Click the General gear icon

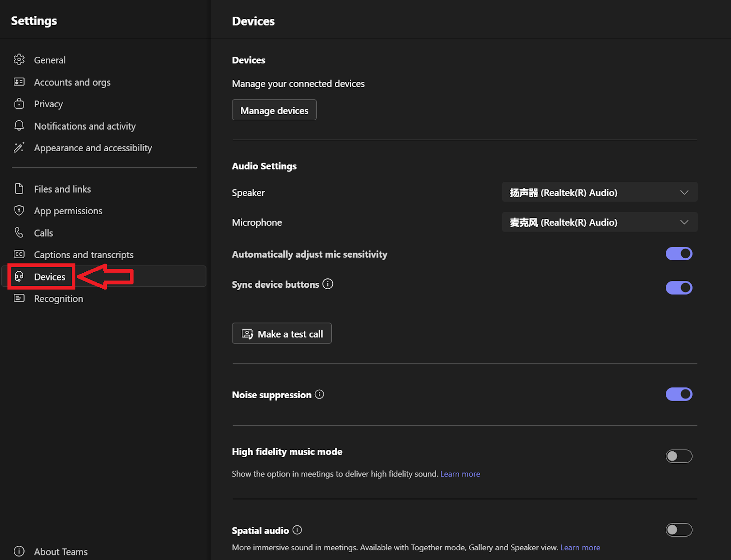point(19,60)
